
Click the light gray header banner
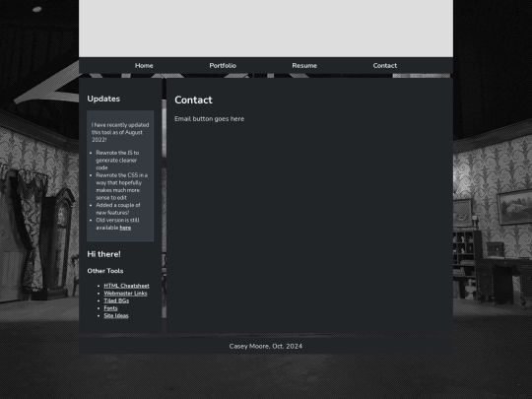point(266,29)
